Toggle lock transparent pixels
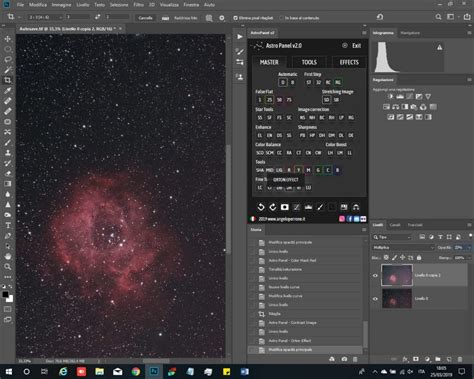Image resolution: width=474 pixels, height=379 pixels. click(386, 258)
